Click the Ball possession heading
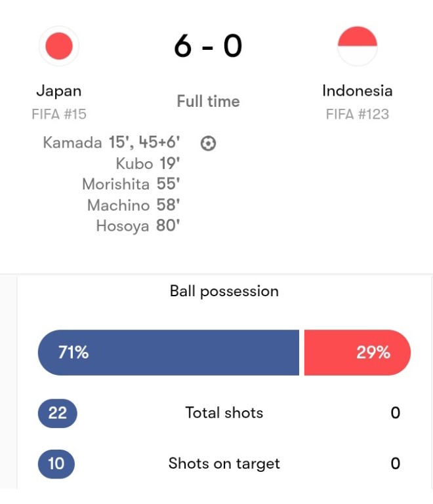The width and height of the screenshot is (433, 504). click(x=224, y=292)
